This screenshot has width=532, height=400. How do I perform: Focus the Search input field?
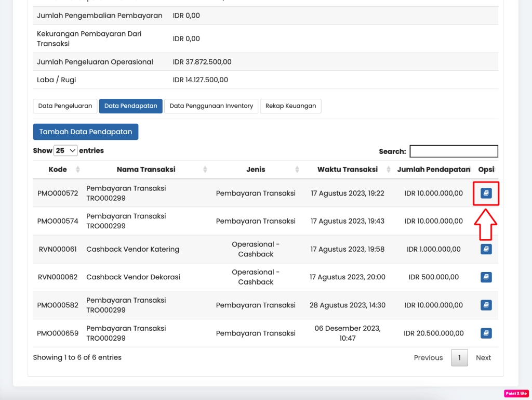tap(454, 151)
